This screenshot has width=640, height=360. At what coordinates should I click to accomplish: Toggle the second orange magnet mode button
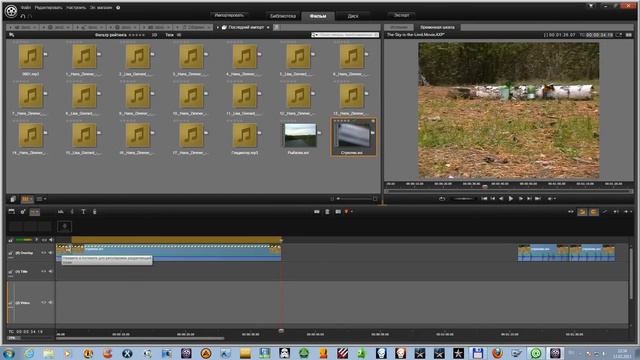(x=593, y=212)
